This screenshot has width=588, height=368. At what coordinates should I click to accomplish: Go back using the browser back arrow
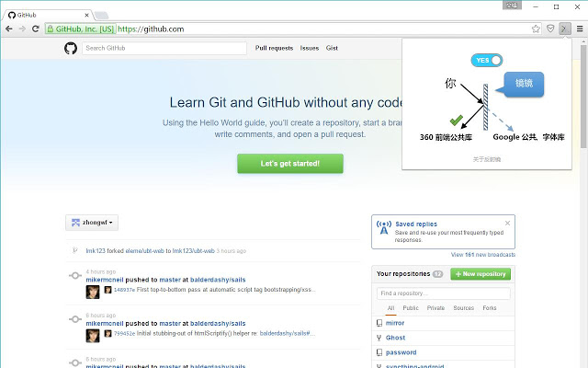point(8,29)
